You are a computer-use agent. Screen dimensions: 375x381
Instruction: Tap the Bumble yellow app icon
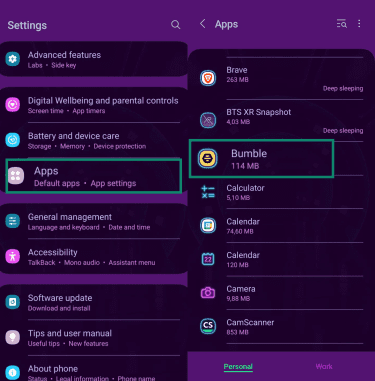pyautogui.click(x=208, y=158)
